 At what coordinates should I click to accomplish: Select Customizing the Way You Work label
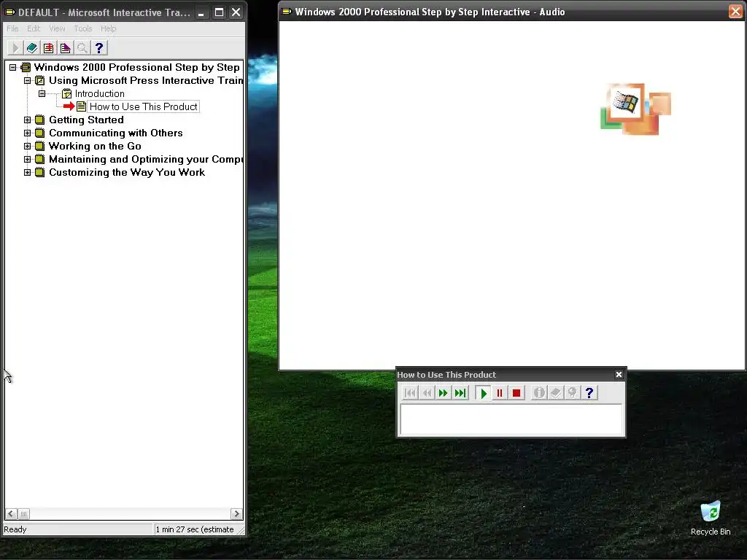coord(127,172)
